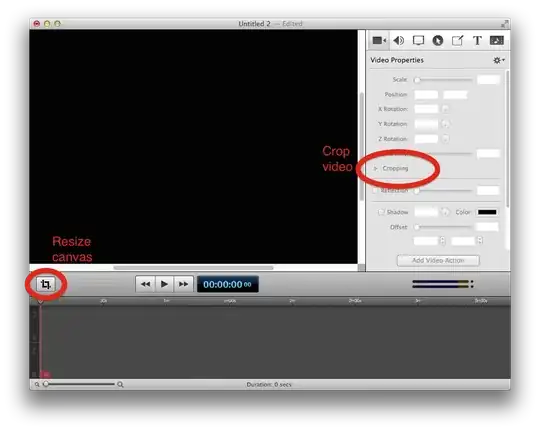The height and width of the screenshot is (431, 540).
Task: Click the Offset value field
Action: 487,227
